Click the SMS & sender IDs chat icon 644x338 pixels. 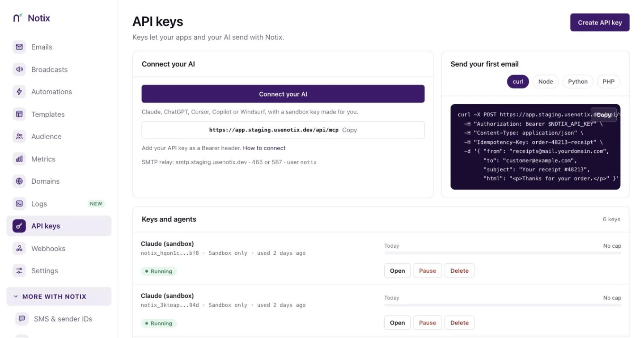coord(22,319)
